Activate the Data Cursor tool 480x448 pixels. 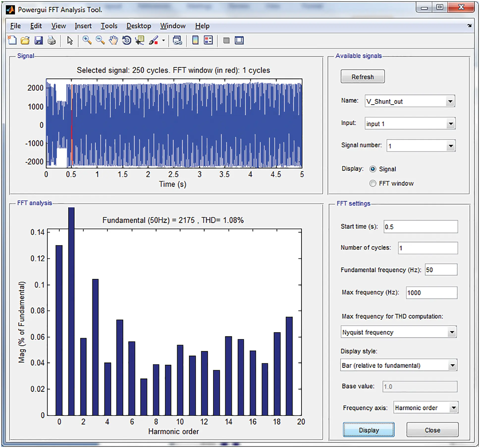coord(140,40)
